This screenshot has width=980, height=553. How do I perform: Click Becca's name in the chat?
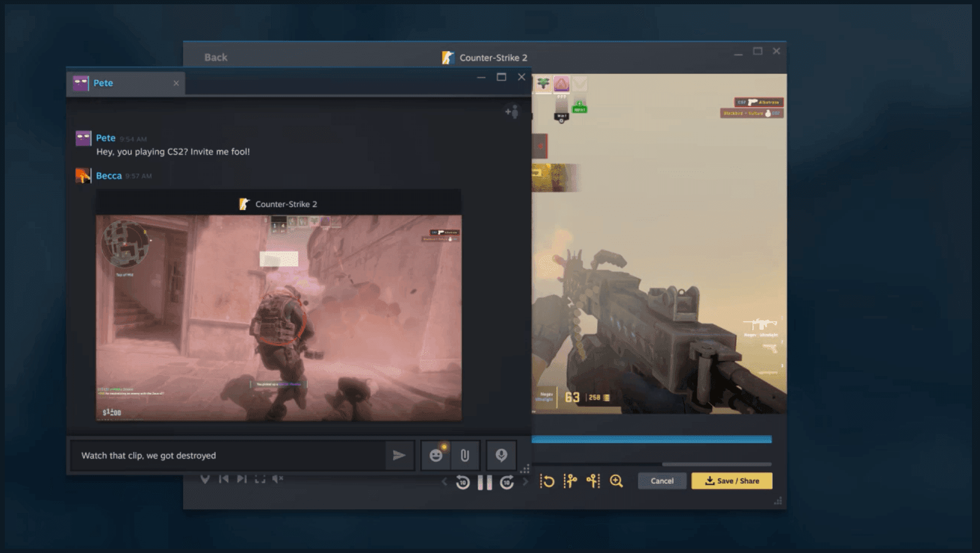pos(109,176)
